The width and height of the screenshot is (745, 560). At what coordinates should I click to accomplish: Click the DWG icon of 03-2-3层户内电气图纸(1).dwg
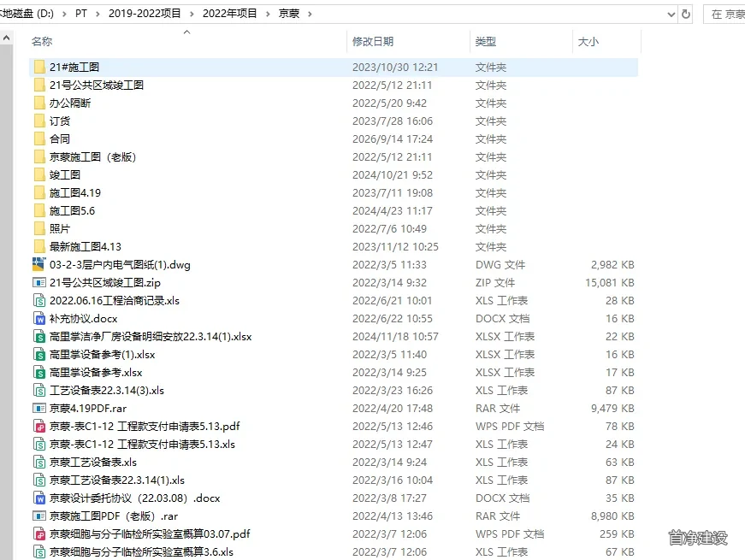coord(39,264)
